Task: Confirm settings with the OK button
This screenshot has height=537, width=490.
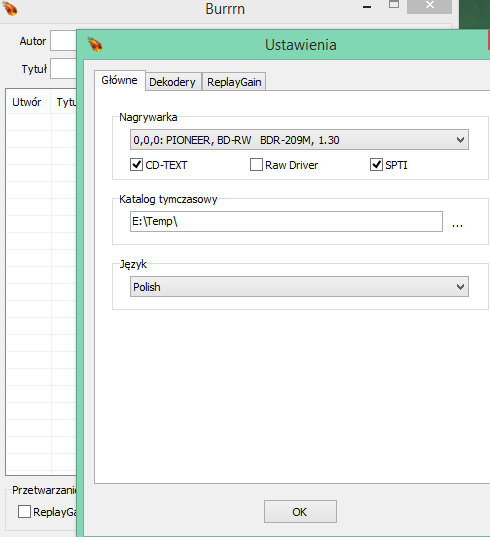Action: tap(300, 512)
